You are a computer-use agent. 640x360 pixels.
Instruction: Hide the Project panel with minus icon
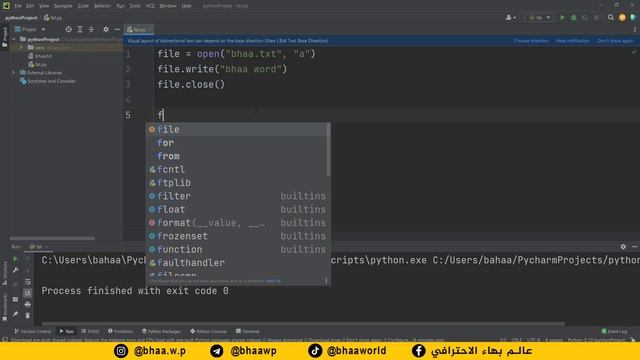click(117, 29)
